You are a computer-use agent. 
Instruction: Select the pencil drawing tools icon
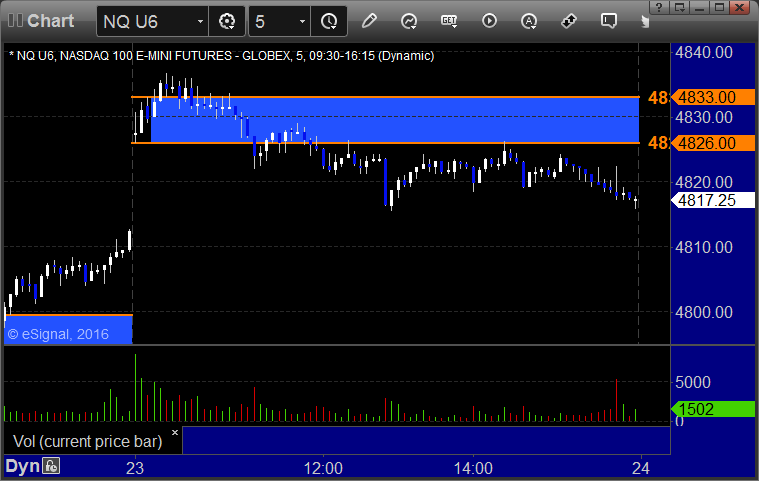[x=369, y=21]
